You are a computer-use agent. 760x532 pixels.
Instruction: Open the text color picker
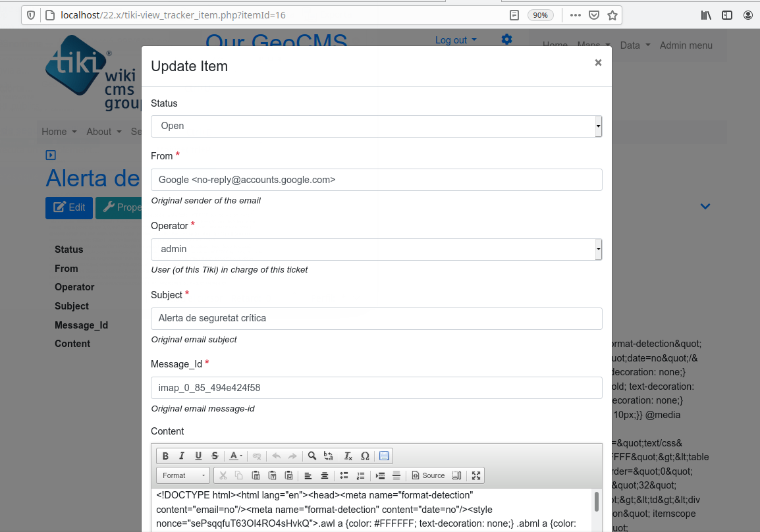tap(236, 456)
